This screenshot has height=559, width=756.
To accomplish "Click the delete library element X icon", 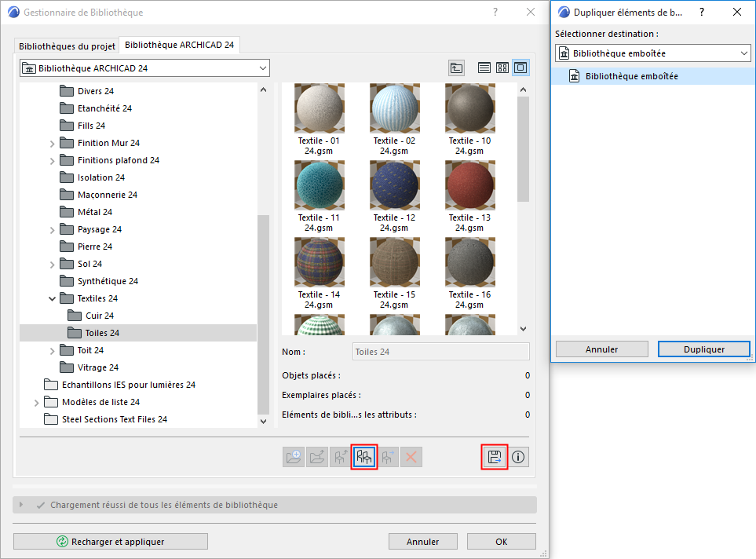I will click(411, 456).
